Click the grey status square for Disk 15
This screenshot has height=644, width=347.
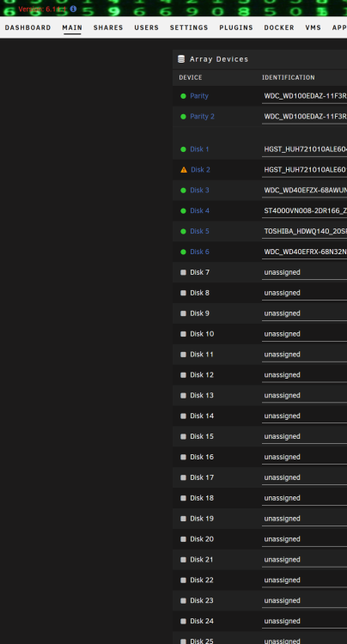[x=183, y=436]
